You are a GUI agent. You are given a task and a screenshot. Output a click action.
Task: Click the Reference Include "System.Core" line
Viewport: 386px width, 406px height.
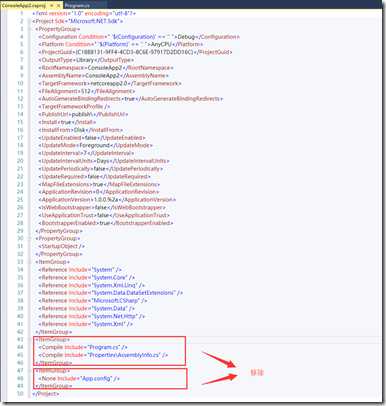87,277
